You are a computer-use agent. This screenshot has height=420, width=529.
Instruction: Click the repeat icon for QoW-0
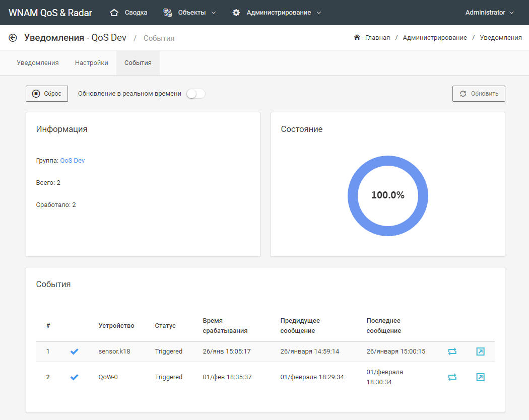[452, 377]
